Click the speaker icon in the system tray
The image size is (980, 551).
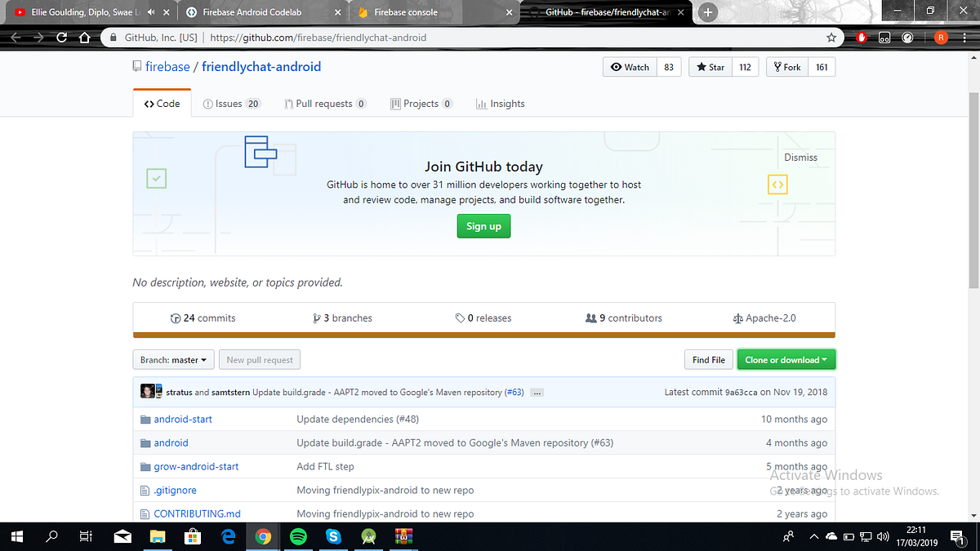click(883, 537)
